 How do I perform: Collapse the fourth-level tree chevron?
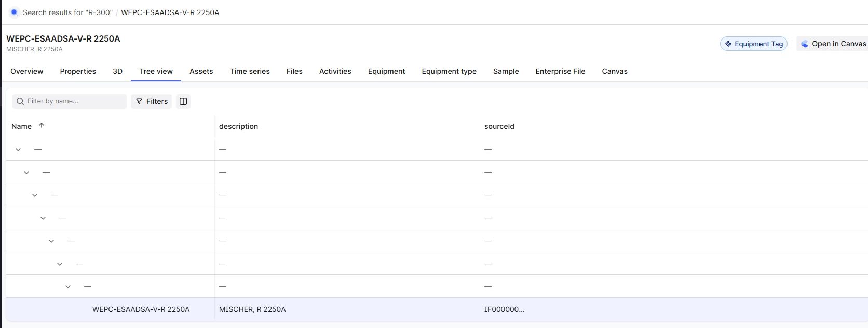pyautogui.click(x=43, y=218)
